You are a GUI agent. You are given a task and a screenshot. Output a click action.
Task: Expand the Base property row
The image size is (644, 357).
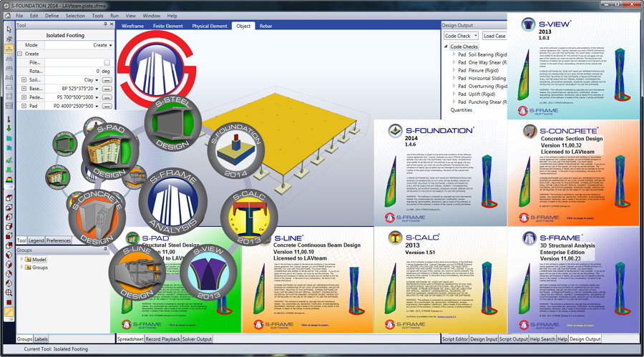click(x=24, y=89)
